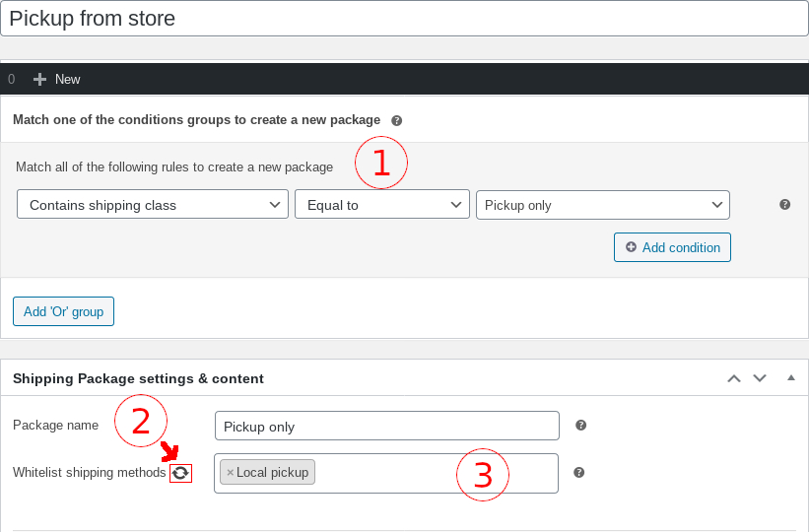Screen dimensions: 809x532
Task: Collapse panel using the triangle toggle
Action: [x=790, y=378]
